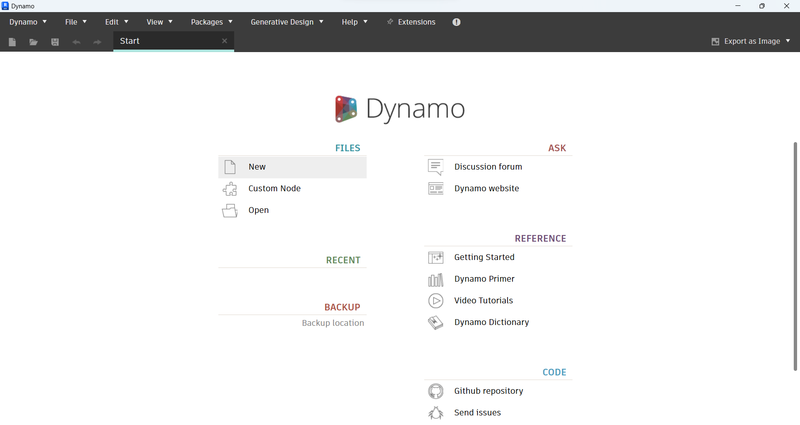This screenshot has height=425, width=800.
Task: Click the Export as Image icon
Action: pyautogui.click(x=715, y=41)
